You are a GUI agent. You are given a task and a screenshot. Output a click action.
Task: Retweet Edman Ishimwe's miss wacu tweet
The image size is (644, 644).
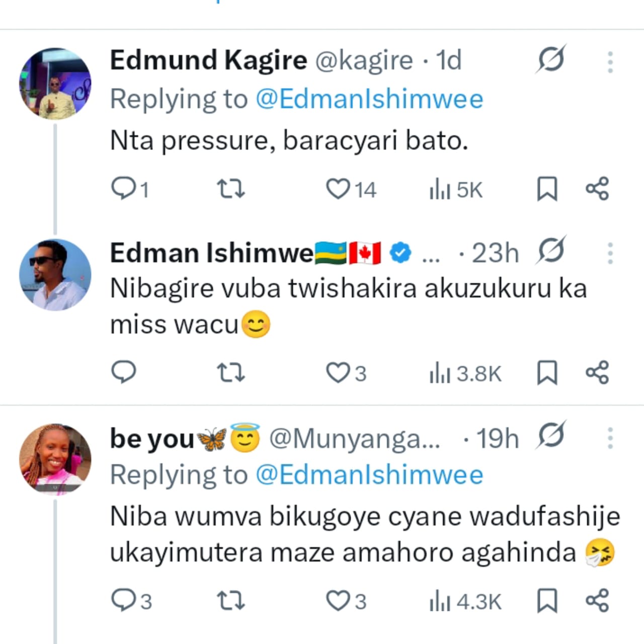pyautogui.click(x=230, y=373)
